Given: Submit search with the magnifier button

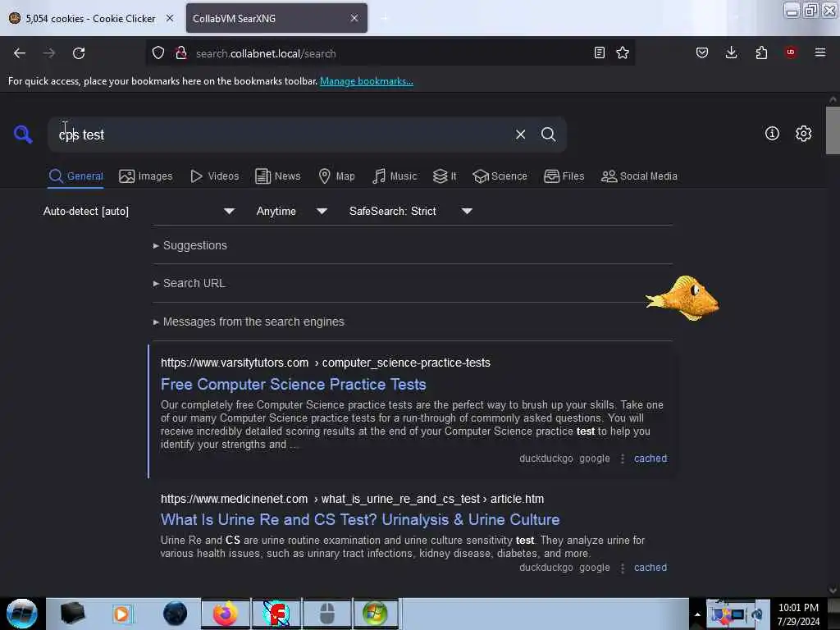Looking at the screenshot, I should point(548,135).
